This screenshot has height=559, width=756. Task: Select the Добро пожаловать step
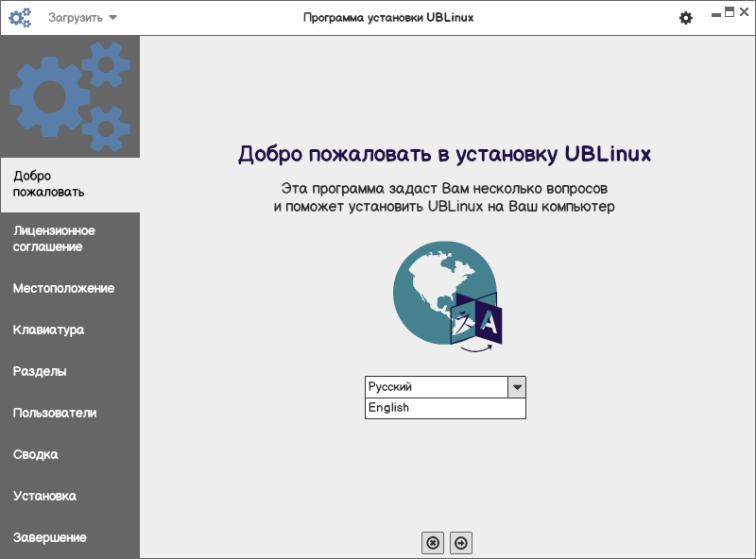pos(70,184)
